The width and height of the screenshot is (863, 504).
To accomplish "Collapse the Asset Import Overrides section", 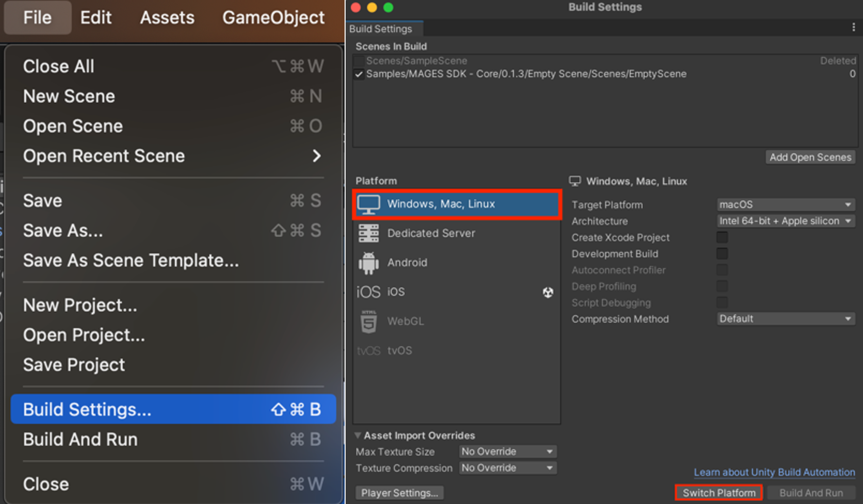I will click(x=358, y=435).
